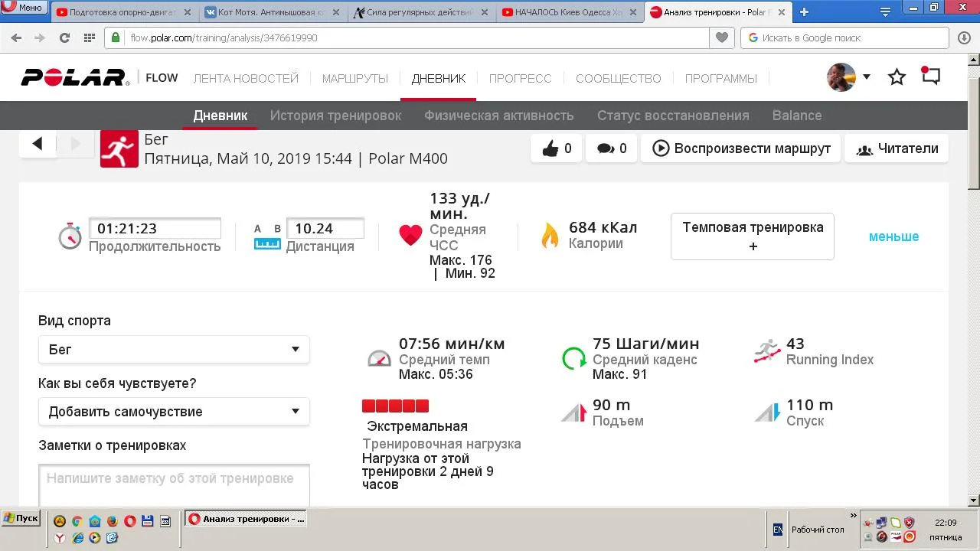Open Polar icon in system tray
Image resolution: width=980 pixels, height=551 pixels.
tap(896, 536)
